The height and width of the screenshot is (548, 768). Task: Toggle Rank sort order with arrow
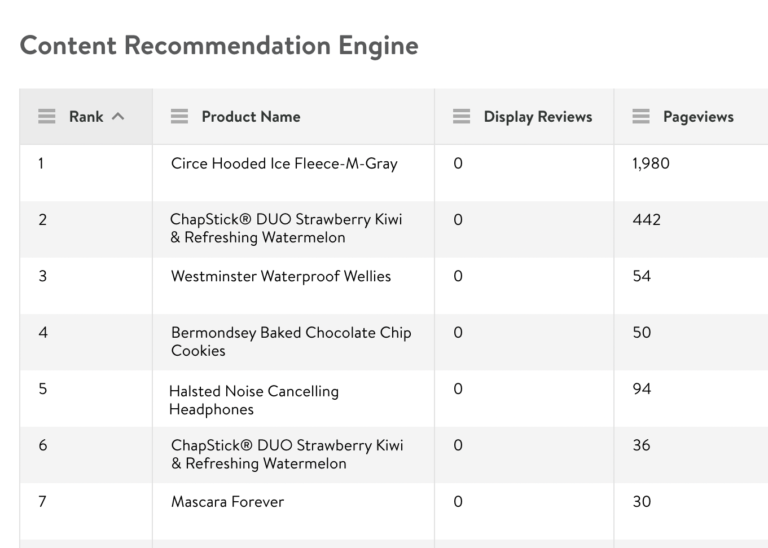click(118, 117)
